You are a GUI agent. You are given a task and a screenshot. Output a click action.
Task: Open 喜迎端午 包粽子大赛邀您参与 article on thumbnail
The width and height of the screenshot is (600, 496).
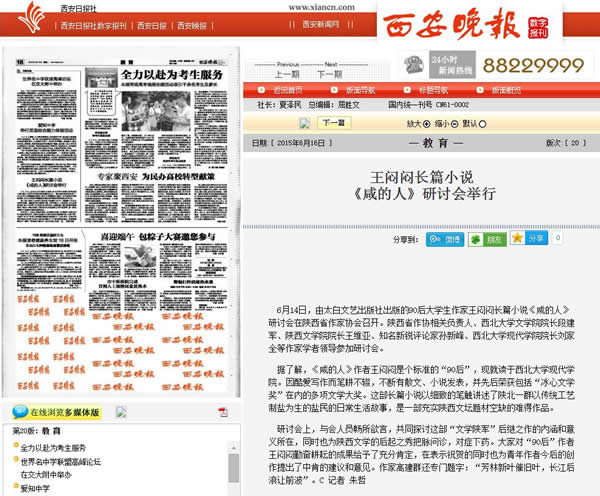click(158, 237)
